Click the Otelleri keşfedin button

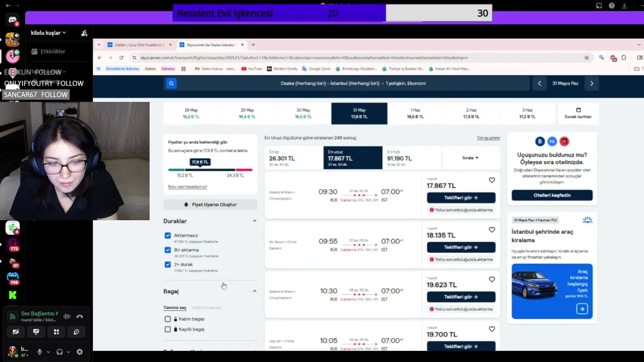[x=552, y=195]
